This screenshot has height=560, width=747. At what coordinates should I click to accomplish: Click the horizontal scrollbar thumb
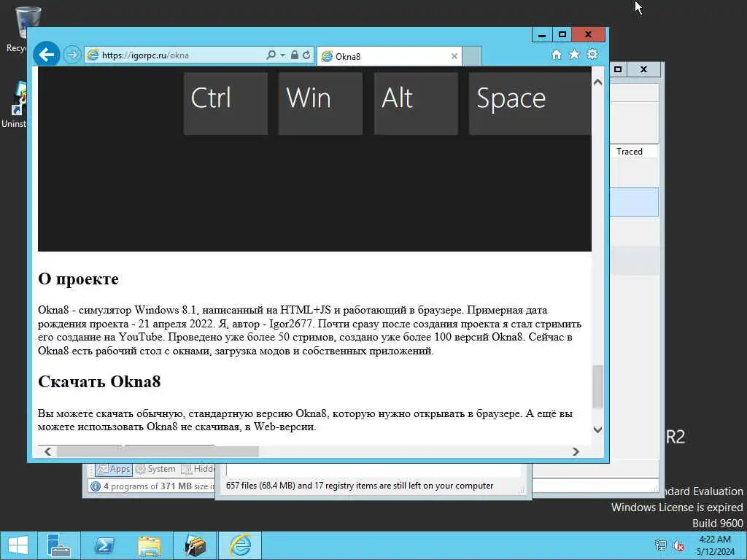pyautogui.click(x=158, y=451)
